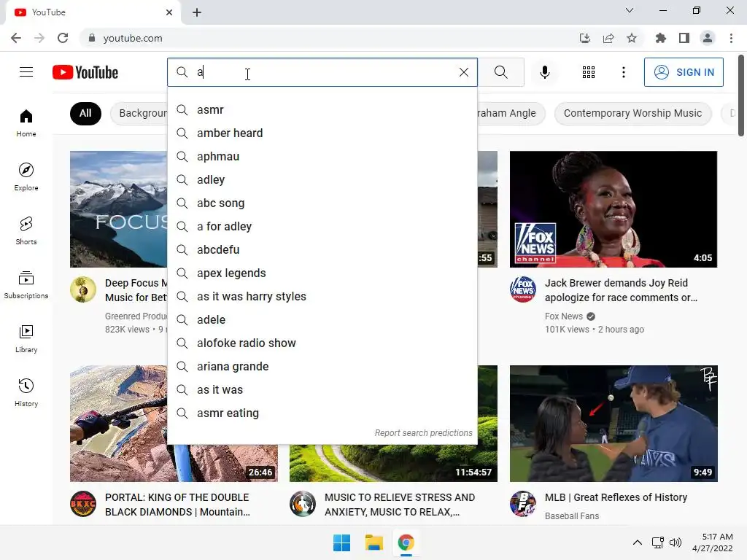Click the SIGN IN button
Viewport: 747px width, 560px height.
684,72
